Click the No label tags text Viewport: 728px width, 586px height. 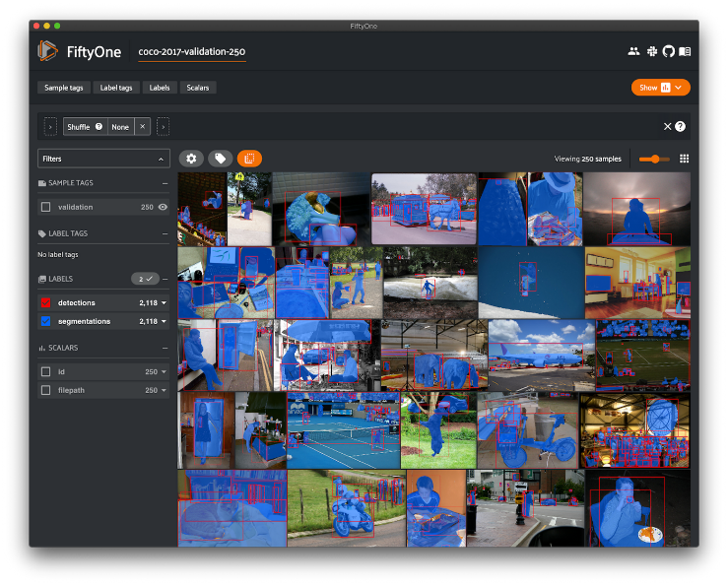pyautogui.click(x=57, y=254)
